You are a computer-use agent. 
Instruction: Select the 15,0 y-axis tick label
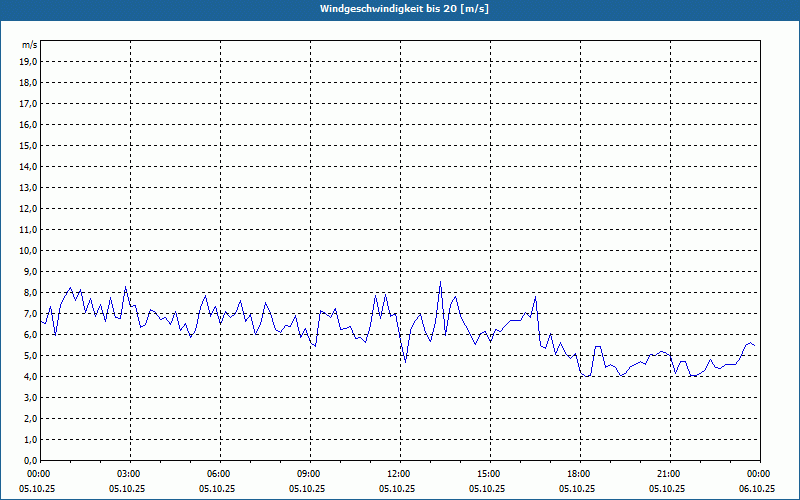[29, 145]
